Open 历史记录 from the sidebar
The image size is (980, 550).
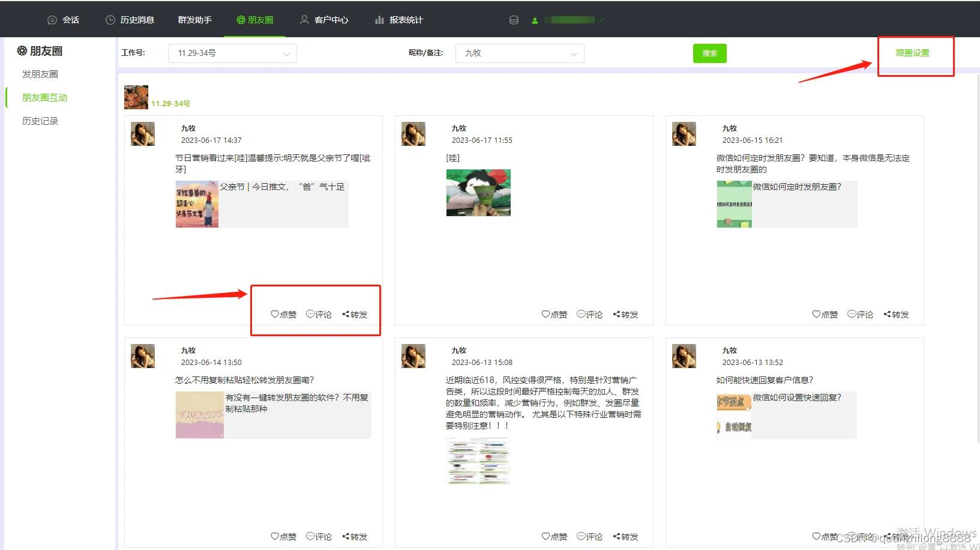tap(40, 120)
